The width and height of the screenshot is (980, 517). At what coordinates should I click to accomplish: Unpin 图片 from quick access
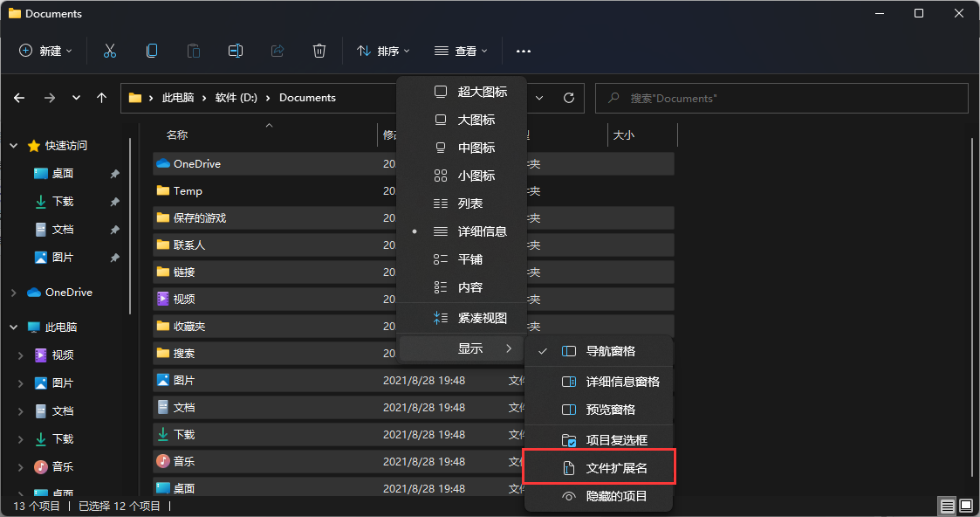115,258
